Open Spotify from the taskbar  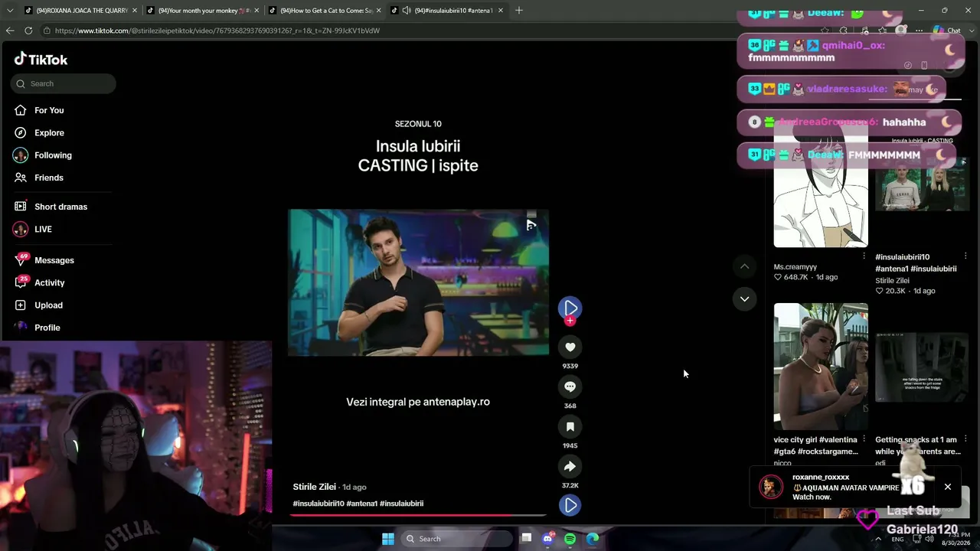[x=570, y=539]
